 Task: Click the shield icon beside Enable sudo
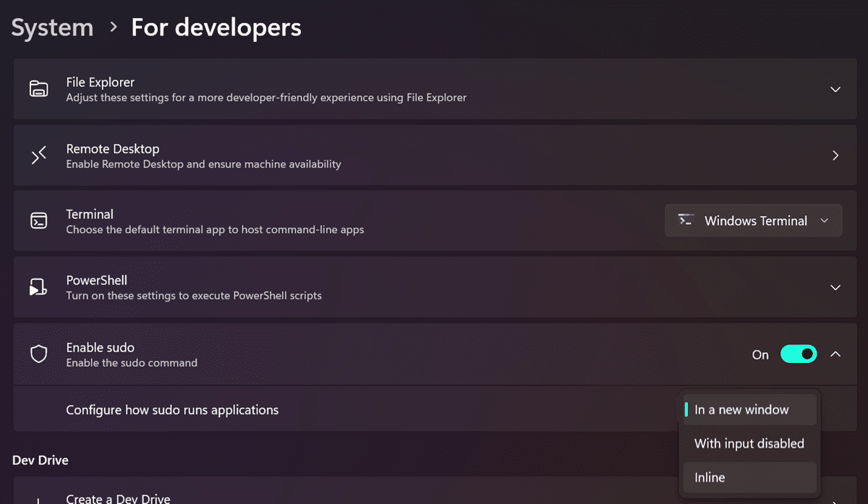[x=38, y=354]
